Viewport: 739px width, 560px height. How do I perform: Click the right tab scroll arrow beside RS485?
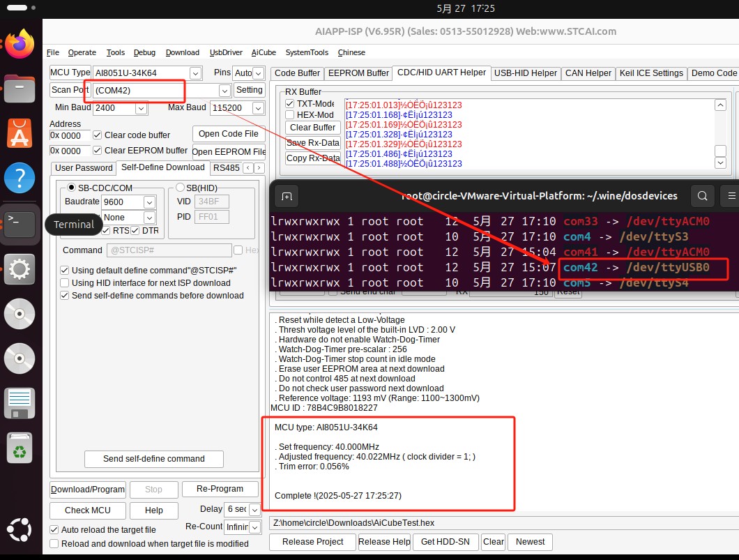259,168
